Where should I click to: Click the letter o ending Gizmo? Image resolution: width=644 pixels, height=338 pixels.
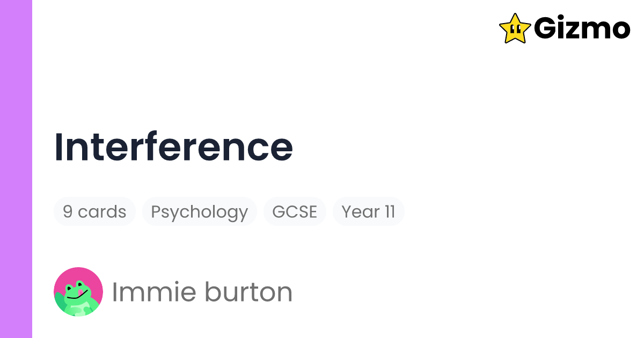pos(619,30)
